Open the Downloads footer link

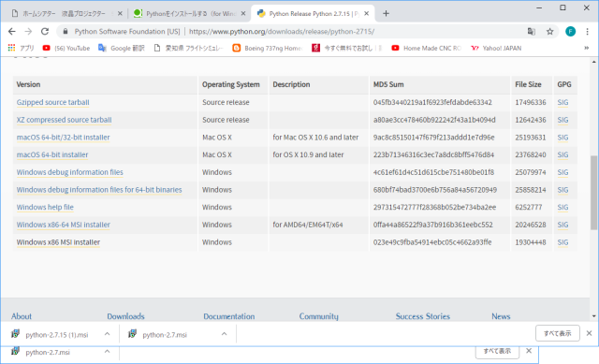point(125,316)
